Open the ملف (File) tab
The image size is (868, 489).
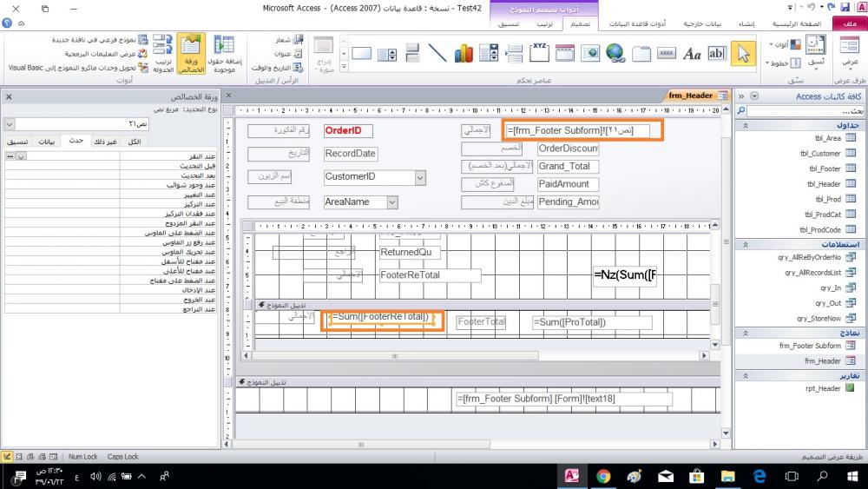(x=850, y=23)
